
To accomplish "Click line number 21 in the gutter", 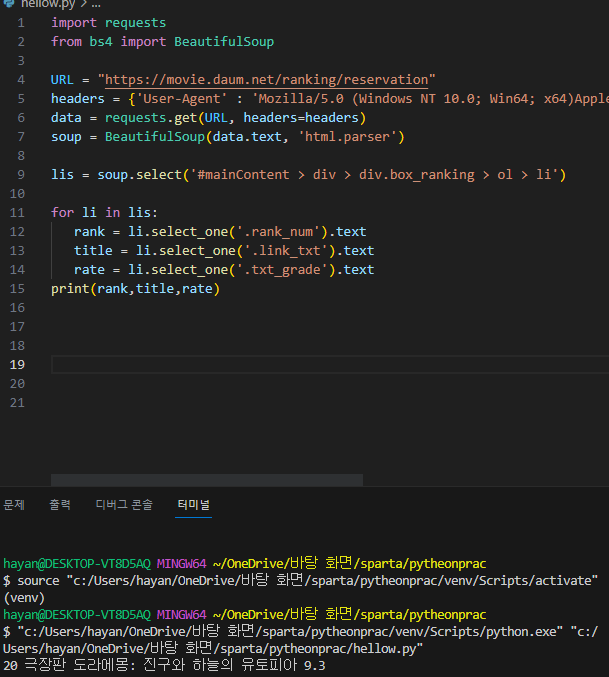I will 17,403.
